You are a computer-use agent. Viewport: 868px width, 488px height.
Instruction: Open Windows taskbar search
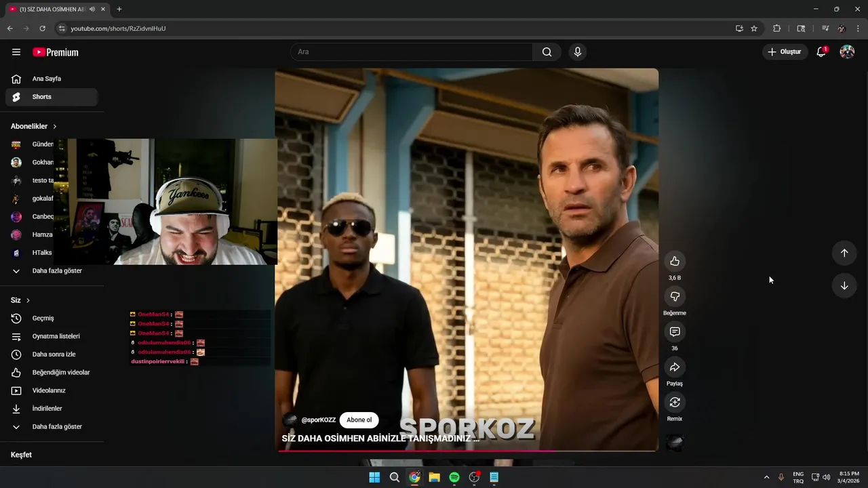(394, 477)
